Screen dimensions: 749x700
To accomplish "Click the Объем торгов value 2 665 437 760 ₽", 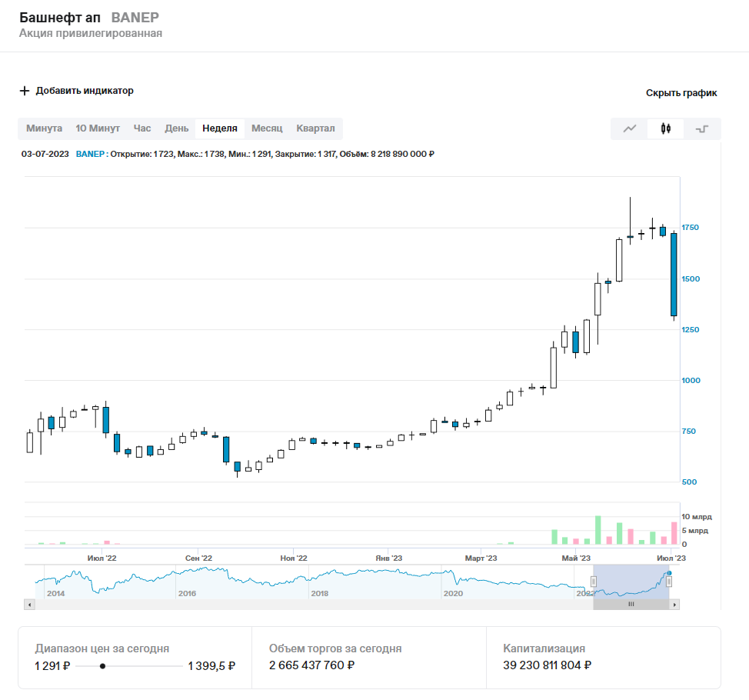I will [311, 665].
